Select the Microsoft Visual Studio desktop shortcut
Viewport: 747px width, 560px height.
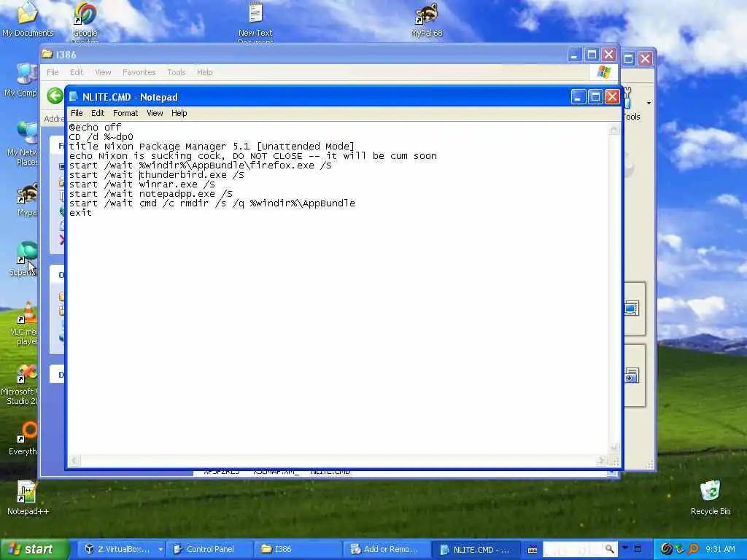tap(20, 385)
